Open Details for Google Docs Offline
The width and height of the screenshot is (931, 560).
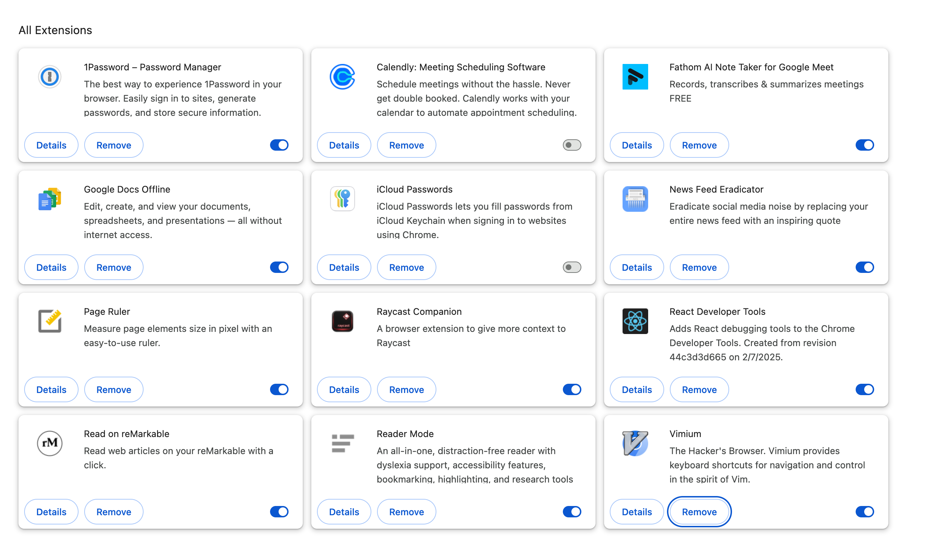[51, 268]
